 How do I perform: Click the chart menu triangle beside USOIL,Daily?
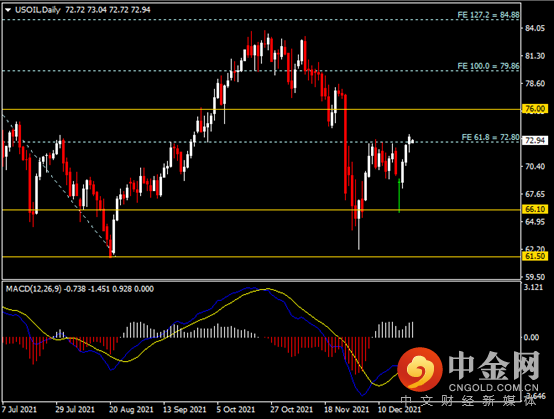[x=8, y=10]
